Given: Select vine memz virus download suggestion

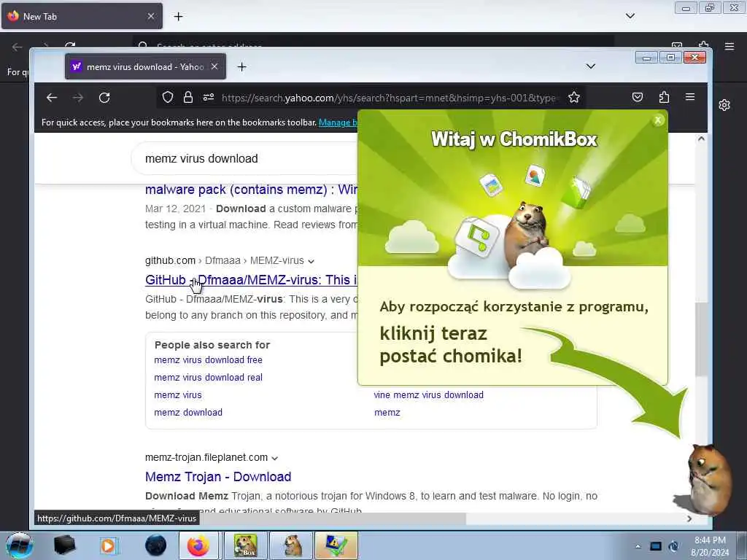Looking at the screenshot, I should [428, 395].
